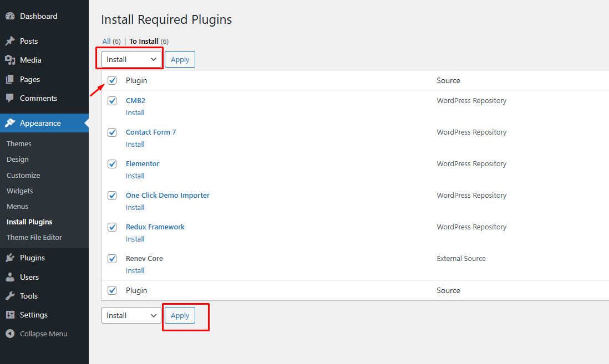Open the Contact Form 7 plugin link
The height and width of the screenshot is (364, 609).
(x=151, y=132)
